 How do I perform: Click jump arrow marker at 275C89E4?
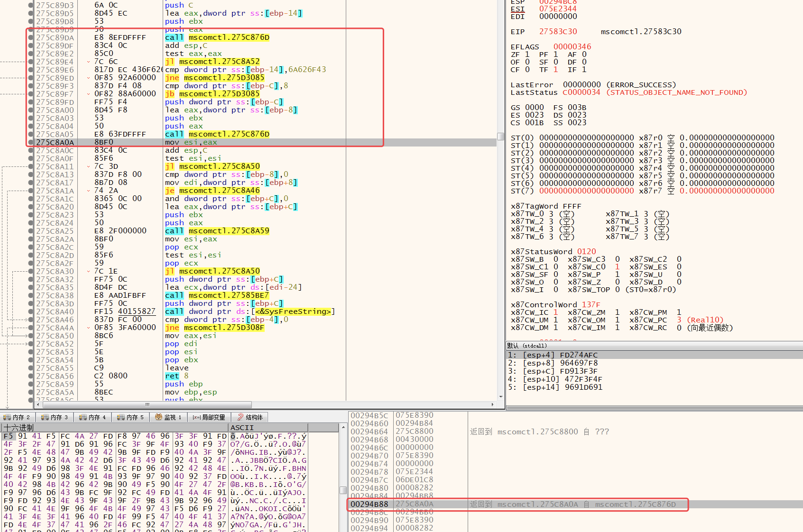pyautogui.click(x=89, y=62)
